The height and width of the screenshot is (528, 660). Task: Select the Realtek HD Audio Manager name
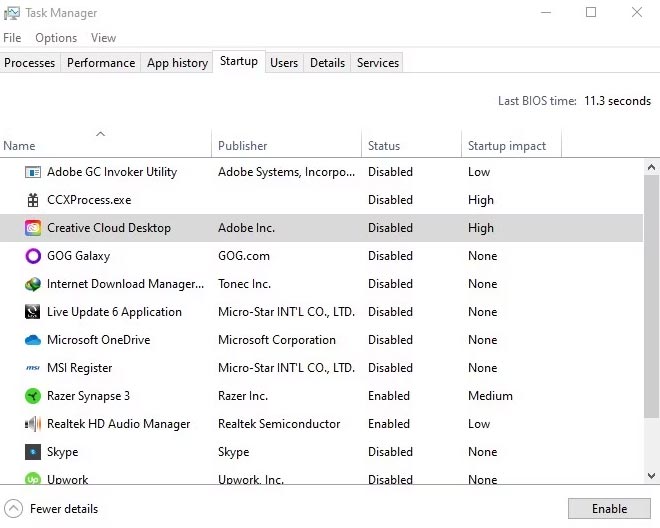point(118,424)
